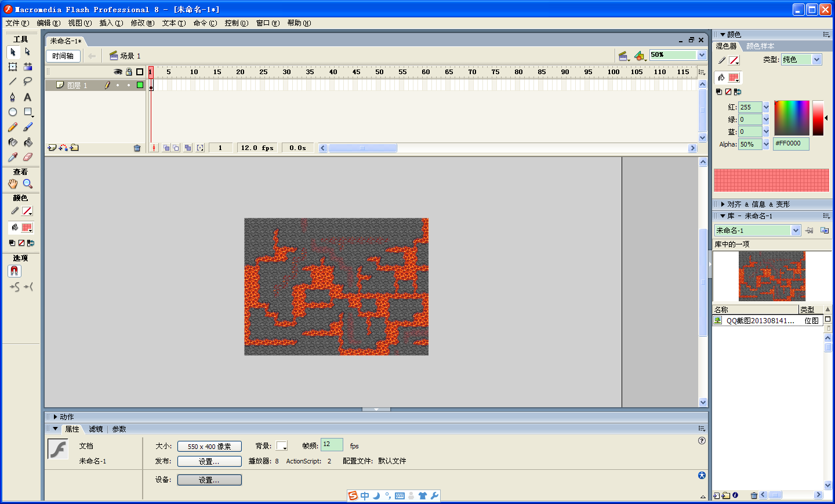
Task: Select the Brush tool
Action: pos(27,127)
